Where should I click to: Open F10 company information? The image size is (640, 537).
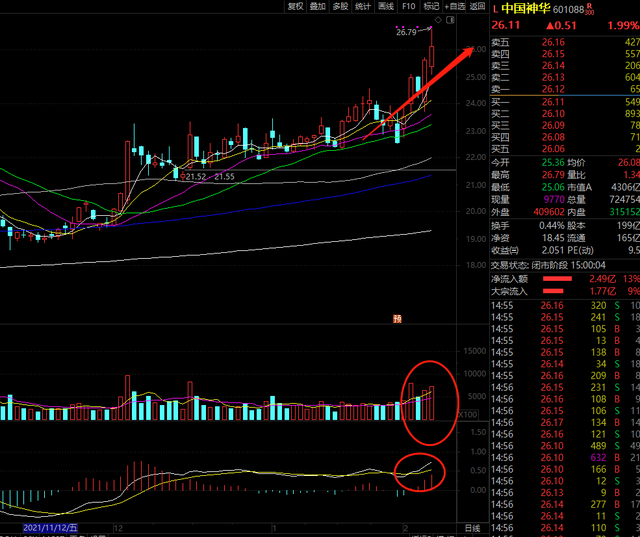coord(409,6)
